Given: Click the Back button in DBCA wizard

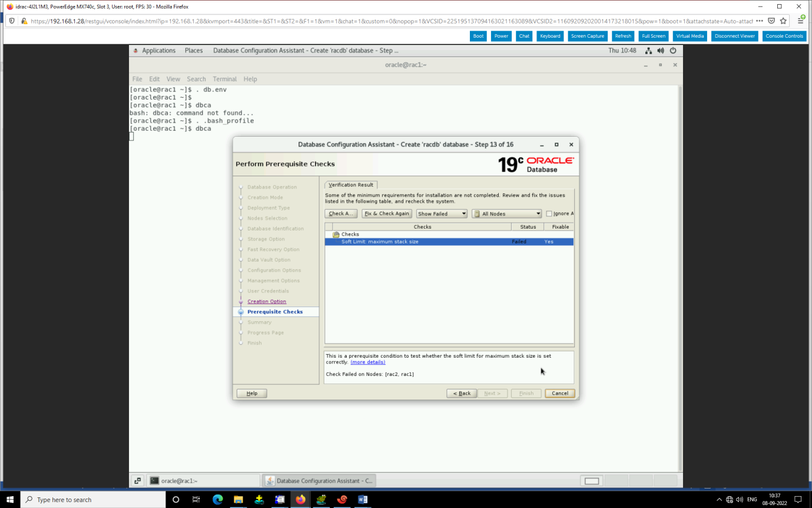Looking at the screenshot, I should (462, 393).
